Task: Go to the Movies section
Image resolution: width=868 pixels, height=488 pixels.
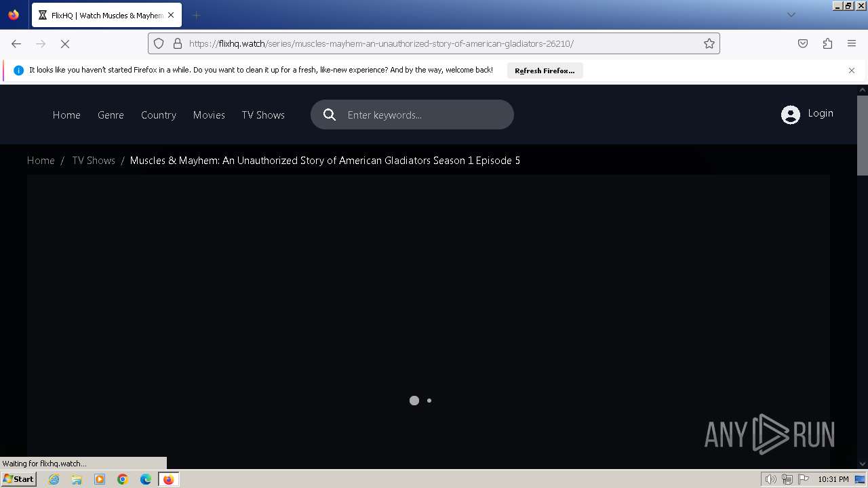Action: click(209, 115)
